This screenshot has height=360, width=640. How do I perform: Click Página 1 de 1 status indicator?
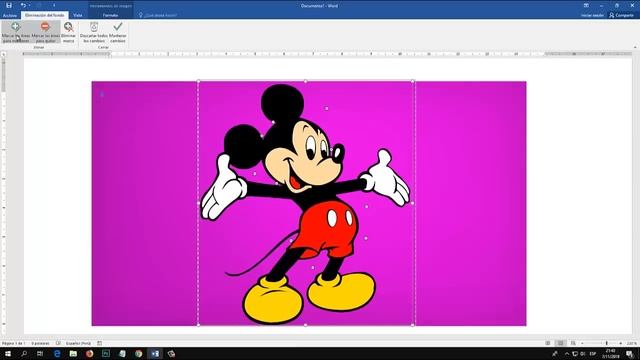point(13,343)
